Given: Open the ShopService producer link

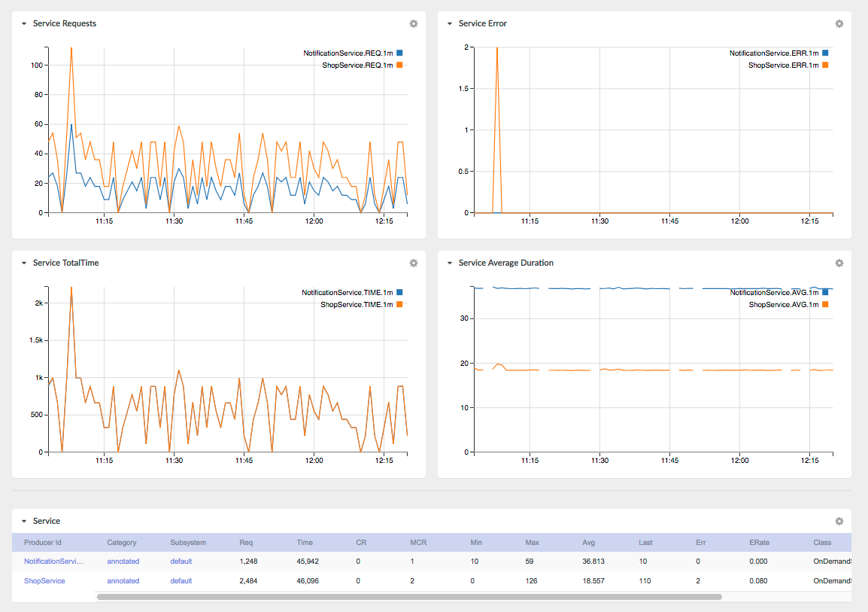Looking at the screenshot, I should [44, 581].
